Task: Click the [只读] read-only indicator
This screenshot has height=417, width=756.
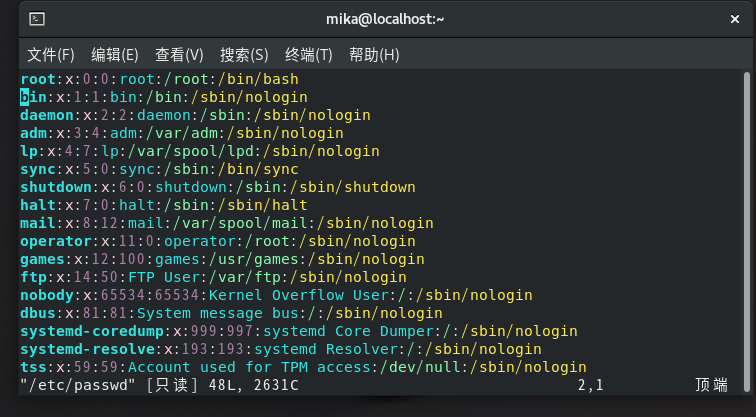Action: pos(173,385)
